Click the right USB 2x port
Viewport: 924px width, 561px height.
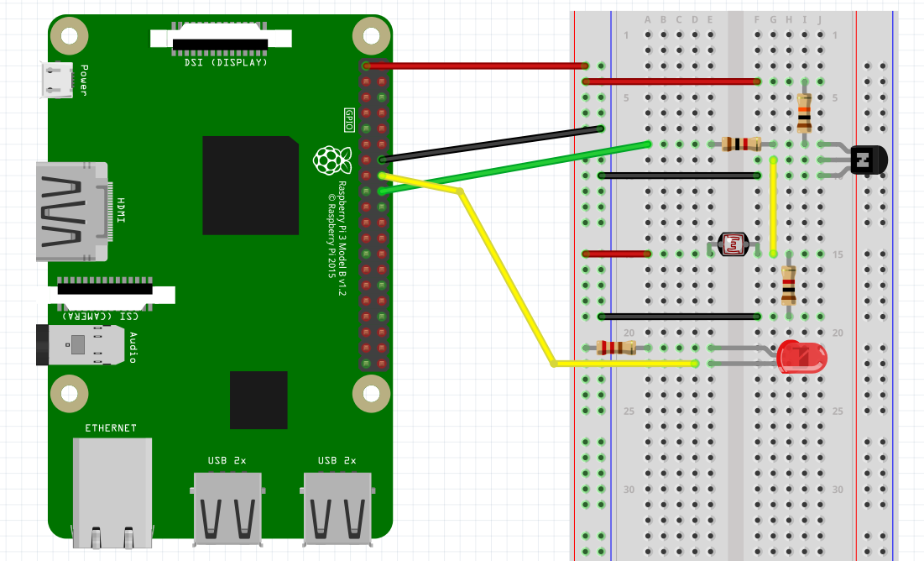point(337,508)
